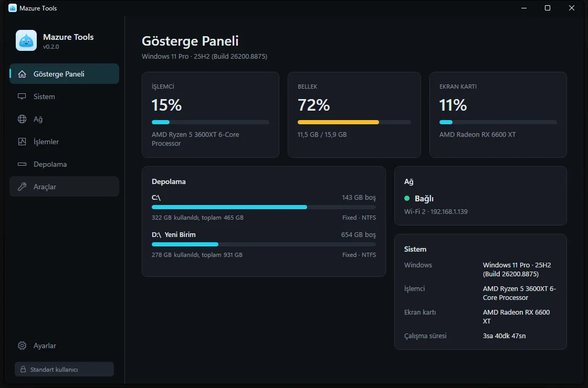Click the globe icon beside Ağ
This screenshot has width=588, height=388.
22,119
